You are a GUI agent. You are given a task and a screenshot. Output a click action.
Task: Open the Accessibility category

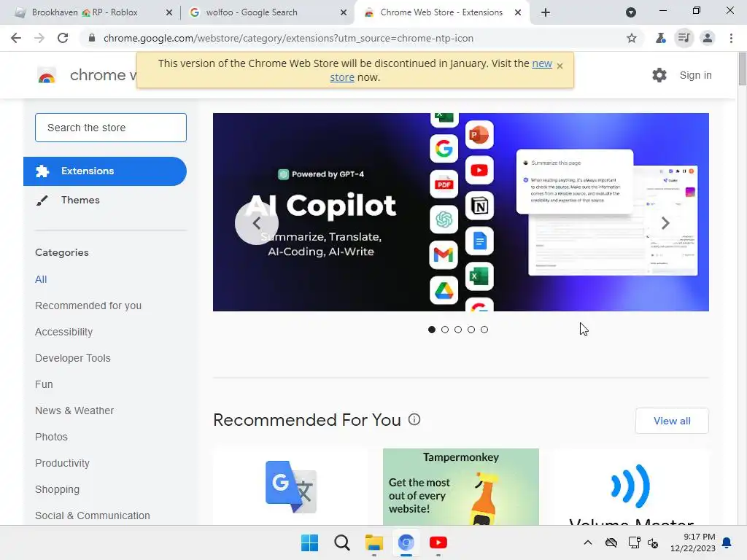click(64, 332)
